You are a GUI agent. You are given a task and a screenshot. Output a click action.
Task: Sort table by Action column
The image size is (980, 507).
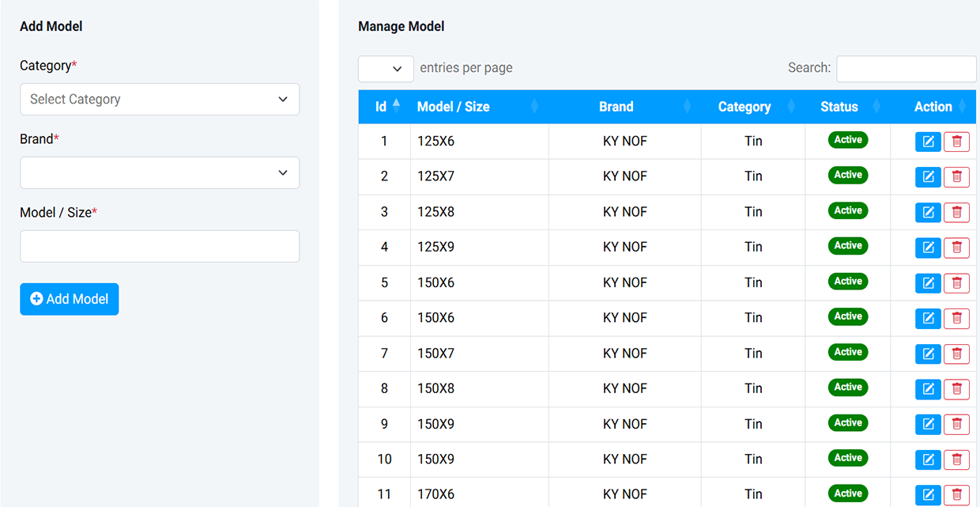tap(933, 107)
